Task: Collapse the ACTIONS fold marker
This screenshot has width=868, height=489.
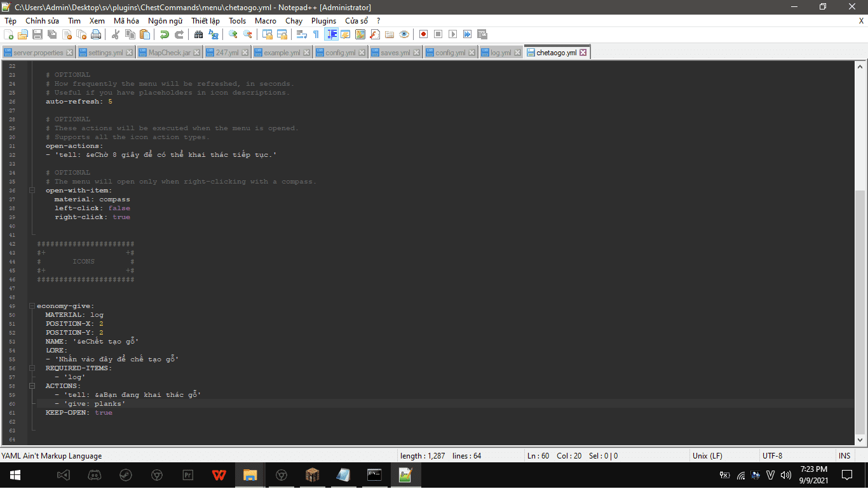Action: [x=32, y=386]
